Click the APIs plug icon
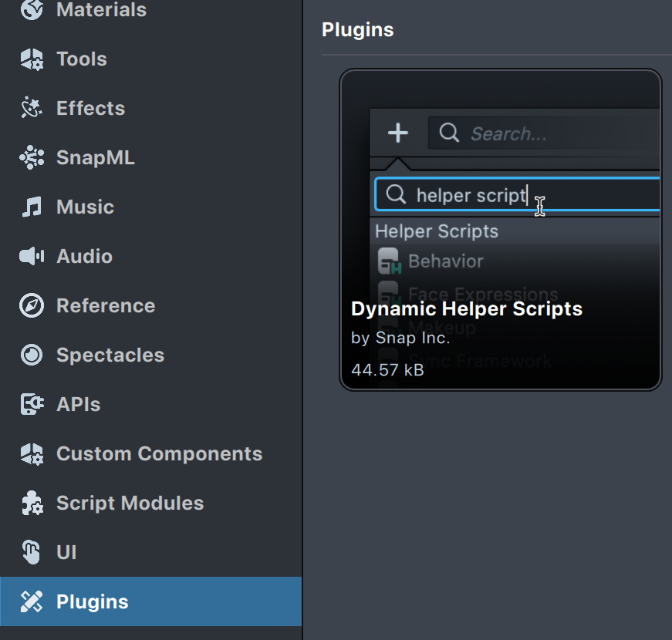This screenshot has height=640, width=672. pos(32,405)
